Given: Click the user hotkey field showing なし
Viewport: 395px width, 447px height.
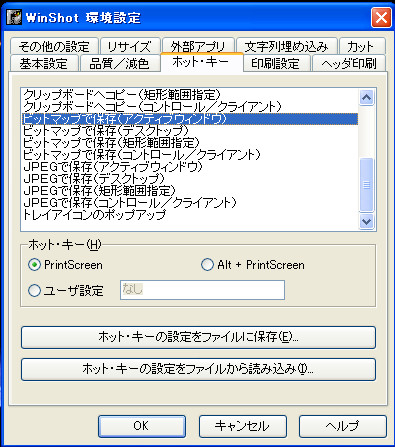Looking at the screenshot, I should [202, 290].
